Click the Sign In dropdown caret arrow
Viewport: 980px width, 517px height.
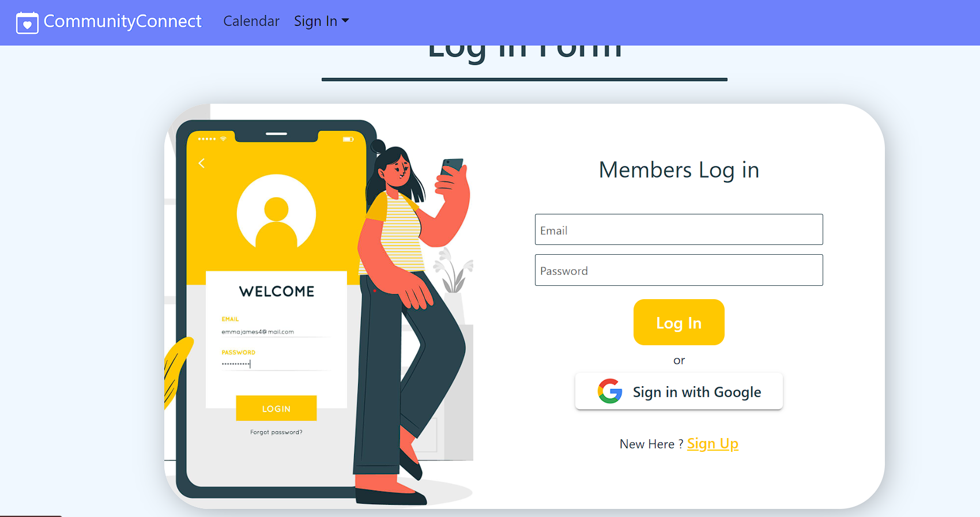pyautogui.click(x=345, y=21)
